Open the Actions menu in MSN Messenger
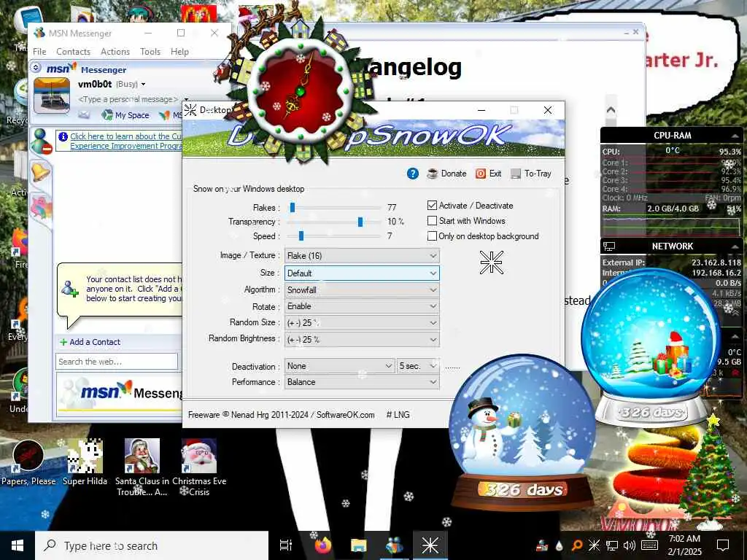 pyautogui.click(x=115, y=52)
